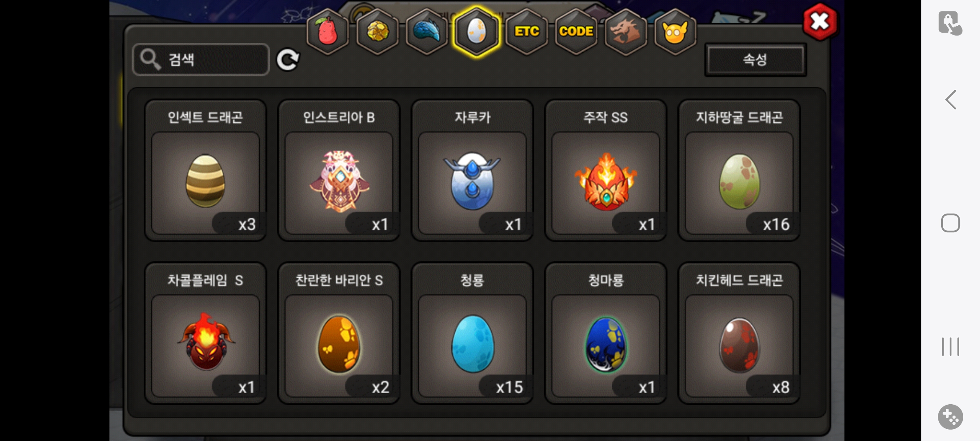Select the 인섹트 드래곤 striped egg
This screenshot has width=980, height=441.
click(205, 170)
